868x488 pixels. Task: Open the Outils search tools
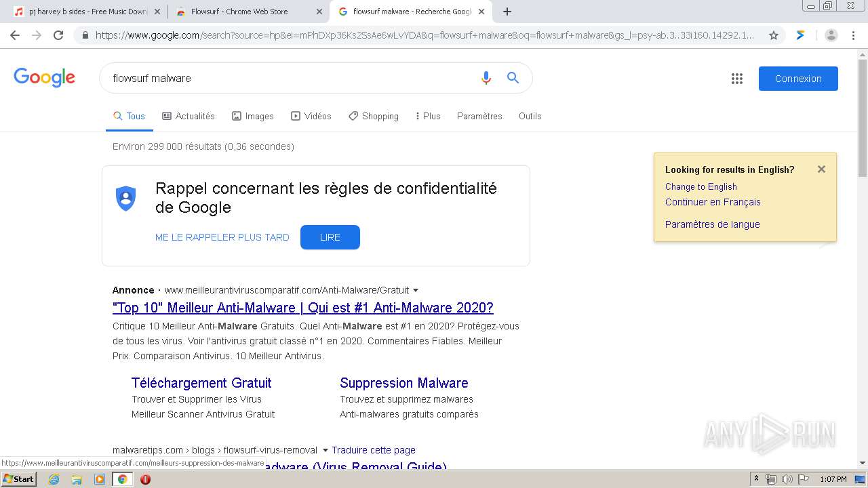click(x=530, y=116)
